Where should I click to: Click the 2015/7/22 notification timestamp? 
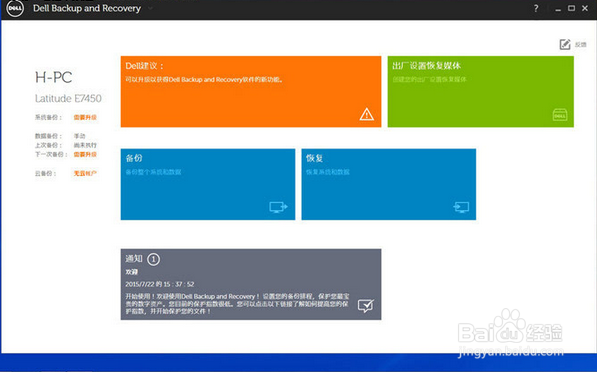pos(160,284)
